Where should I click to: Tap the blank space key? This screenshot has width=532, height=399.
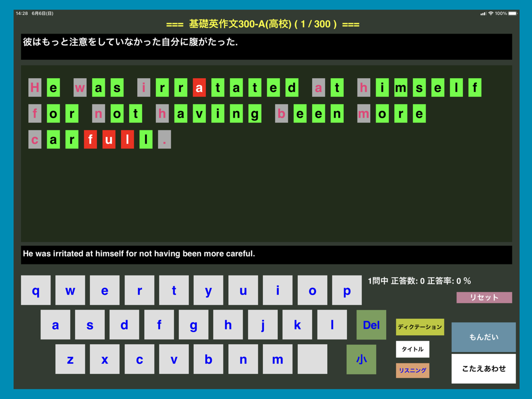pyautogui.click(x=312, y=359)
